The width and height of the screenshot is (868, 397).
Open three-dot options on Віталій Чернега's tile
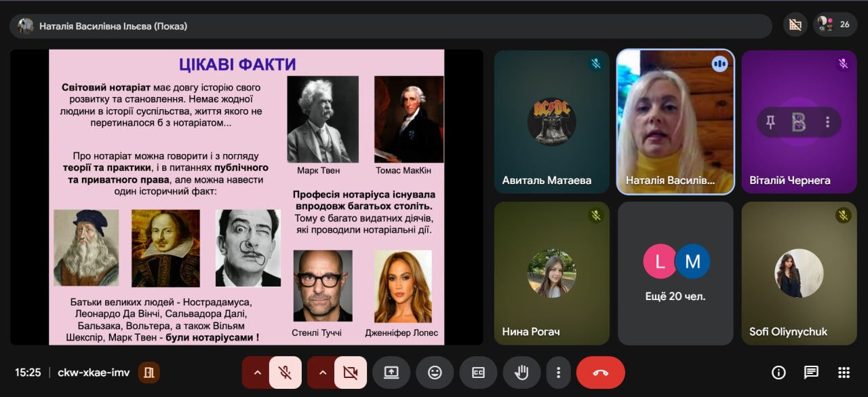pos(827,122)
